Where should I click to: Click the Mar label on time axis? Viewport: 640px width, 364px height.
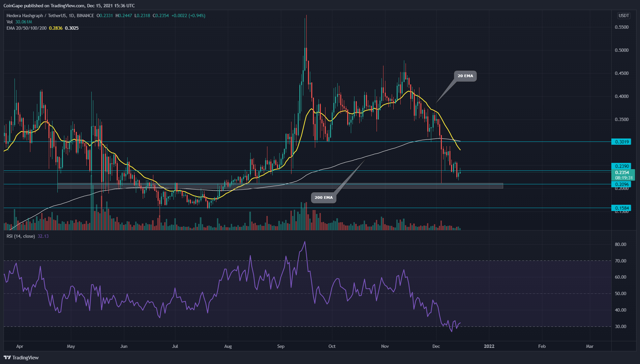click(x=590, y=347)
